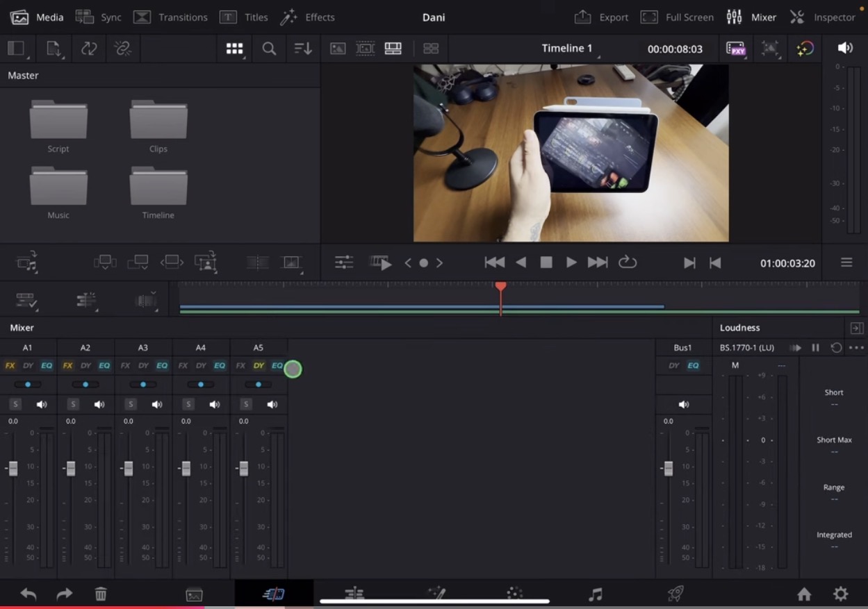Image resolution: width=868 pixels, height=609 pixels.
Task: Click the sort order icon in media pool
Action: (302, 49)
